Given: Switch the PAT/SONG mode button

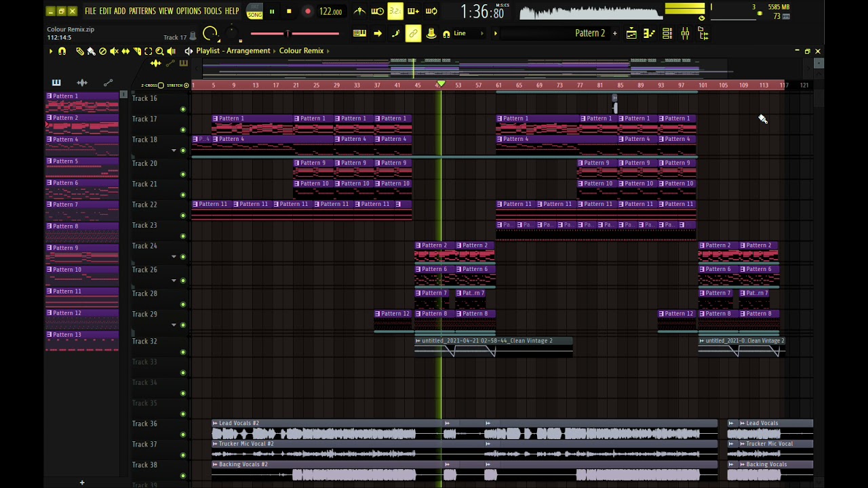Looking at the screenshot, I should click(255, 12).
